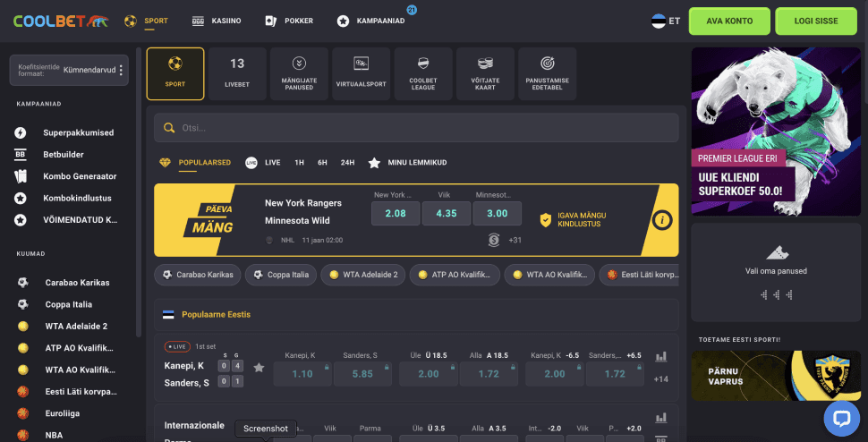The width and height of the screenshot is (868, 442).
Task: Select the Populaarsed filter
Action: click(195, 163)
